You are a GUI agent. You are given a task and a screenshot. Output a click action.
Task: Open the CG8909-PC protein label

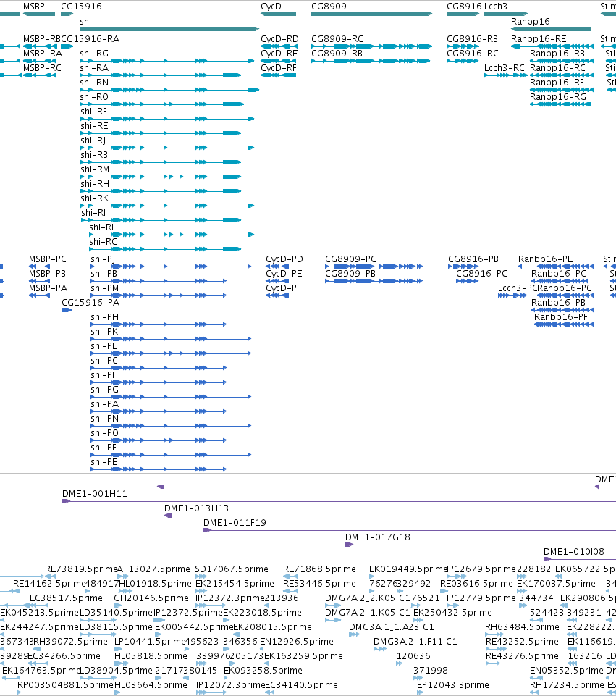coord(350,259)
